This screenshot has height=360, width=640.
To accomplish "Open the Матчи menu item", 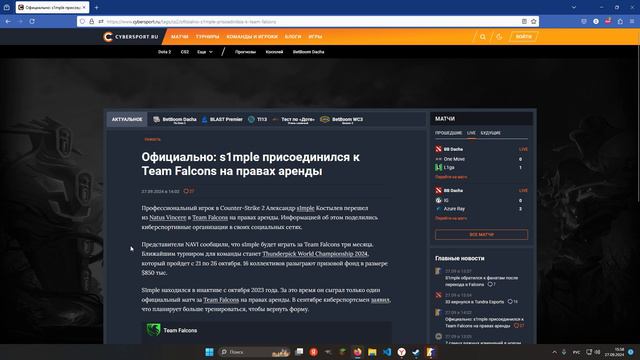I will click(x=180, y=37).
